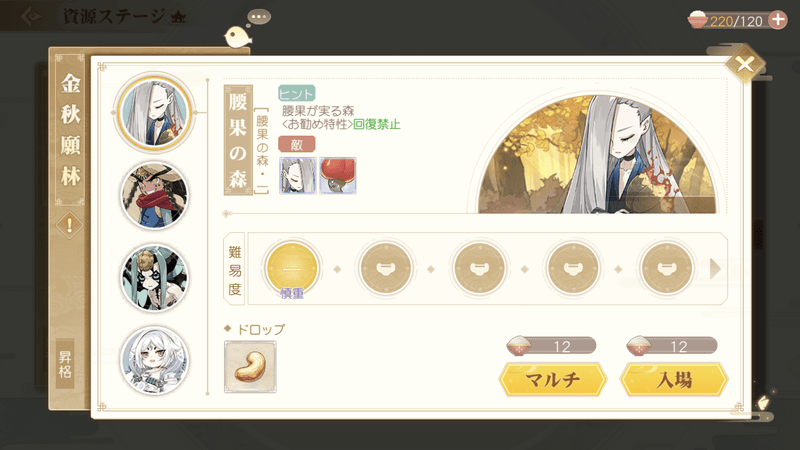
Task: Click the exclamation diamond info icon
Action: click(69, 224)
